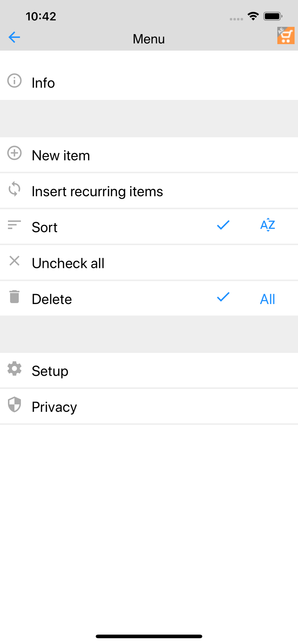The height and width of the screenshot is (644, 298).
Task: Tap the Uncheck all label
Action: tap(68, 263)
